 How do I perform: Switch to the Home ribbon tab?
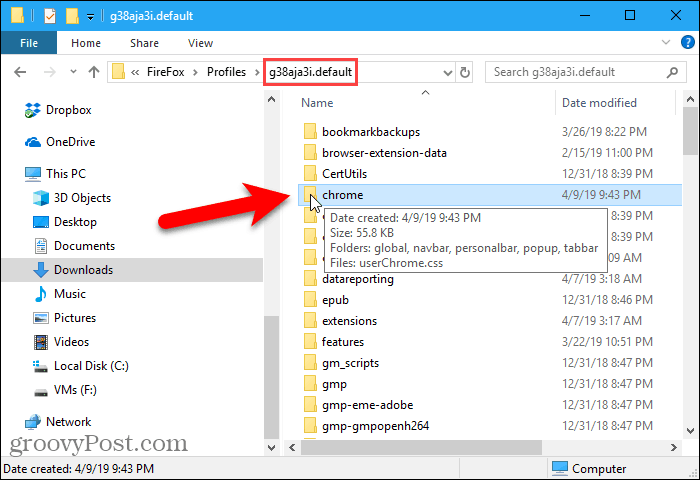[x=86, y=43]
